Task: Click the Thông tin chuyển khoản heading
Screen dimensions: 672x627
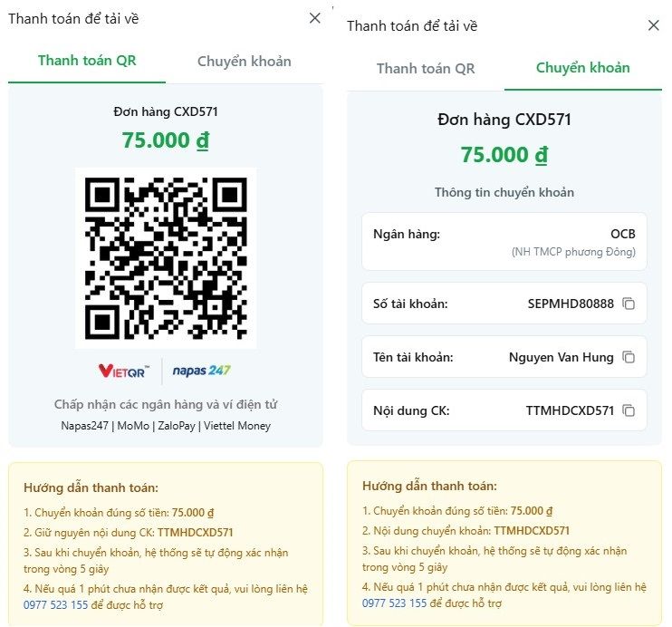Action: click(504, 193)
